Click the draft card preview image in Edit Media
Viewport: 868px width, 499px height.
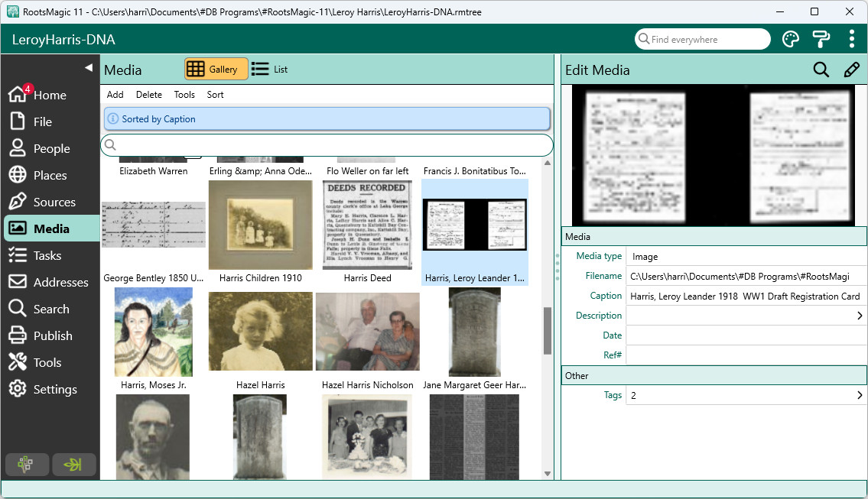pyautogui.click(x=714, y=155)
